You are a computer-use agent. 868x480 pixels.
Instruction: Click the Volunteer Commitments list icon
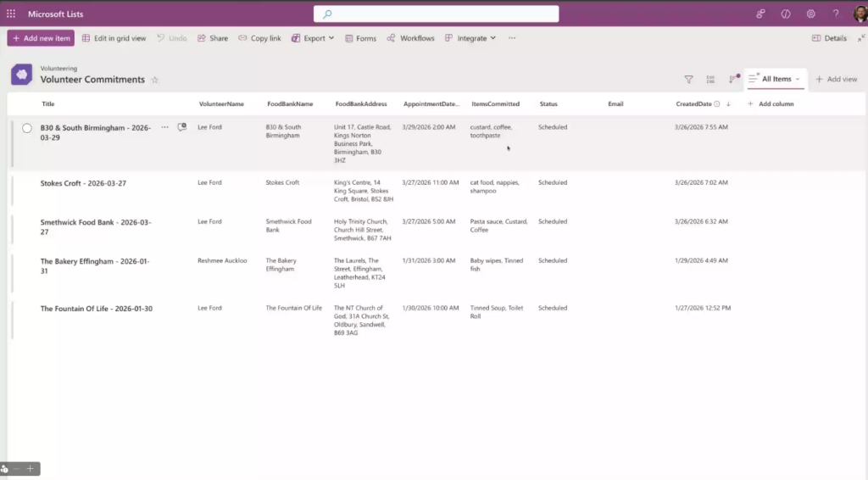point(21,75)
